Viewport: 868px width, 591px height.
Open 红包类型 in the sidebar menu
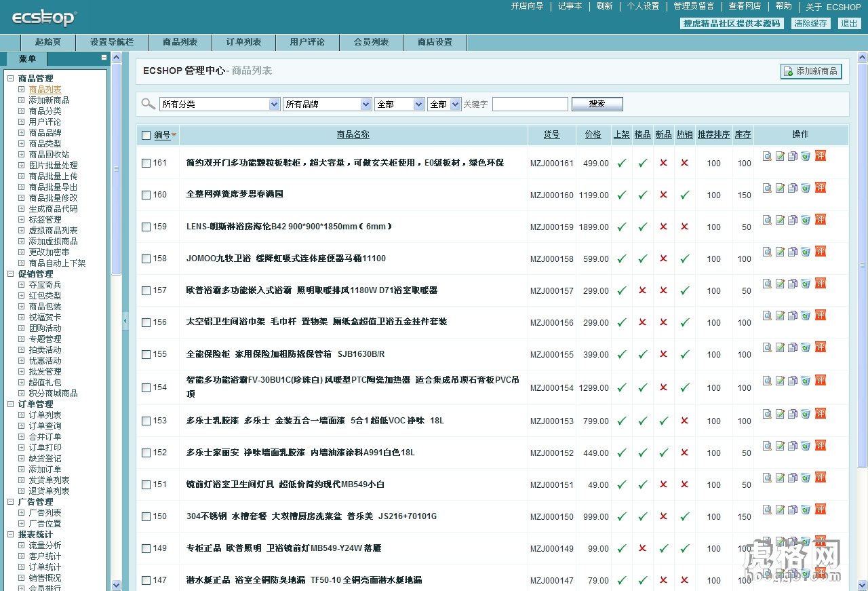tap(45, 296)
